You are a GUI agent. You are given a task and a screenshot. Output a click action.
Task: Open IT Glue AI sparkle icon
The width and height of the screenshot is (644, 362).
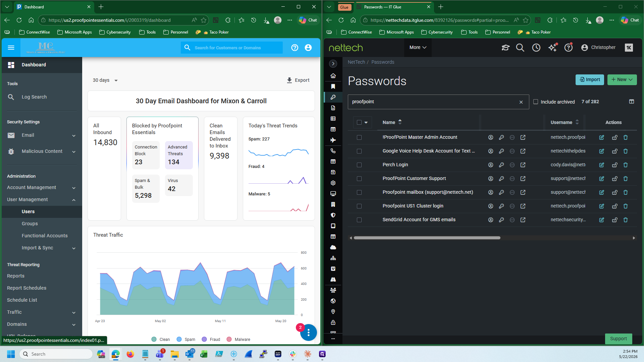[x=552, y=48]
